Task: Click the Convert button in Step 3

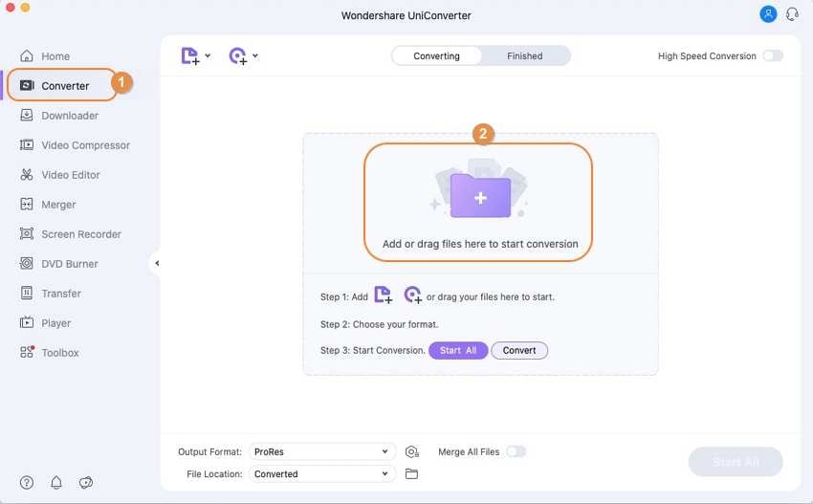Action: pos(519,351)
